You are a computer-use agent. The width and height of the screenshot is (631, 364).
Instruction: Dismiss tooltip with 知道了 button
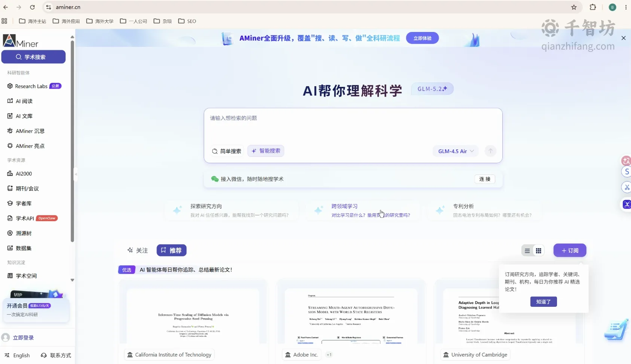pyautogui.click(x=543, y=302)
